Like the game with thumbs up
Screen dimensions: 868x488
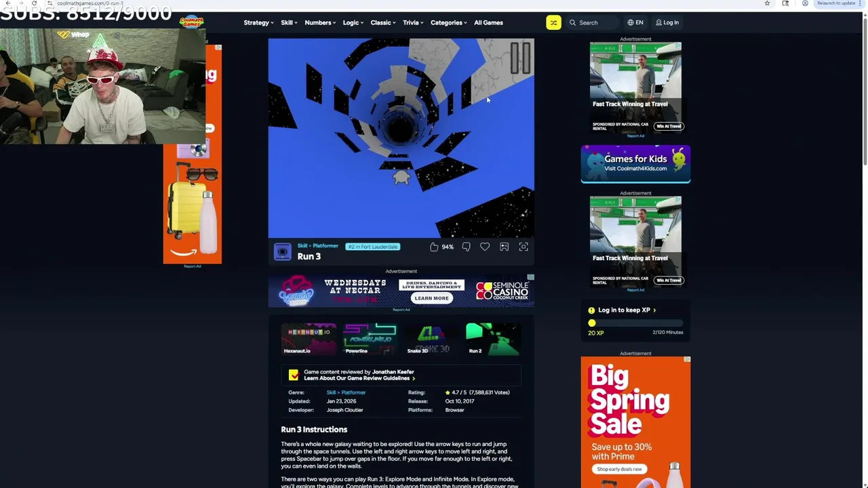434,247
